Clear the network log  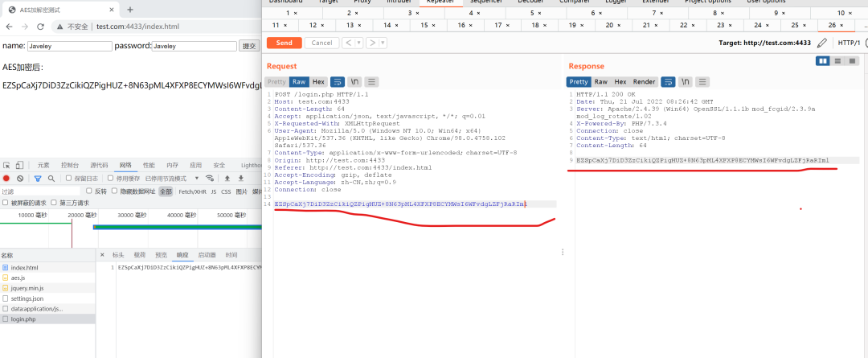tap(20, 179)
